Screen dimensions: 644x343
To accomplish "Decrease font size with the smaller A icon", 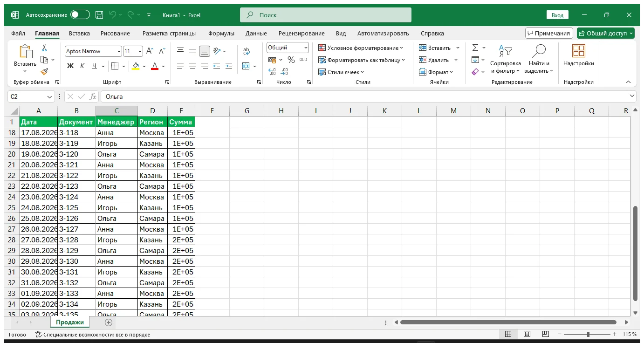I will point(162,51).
